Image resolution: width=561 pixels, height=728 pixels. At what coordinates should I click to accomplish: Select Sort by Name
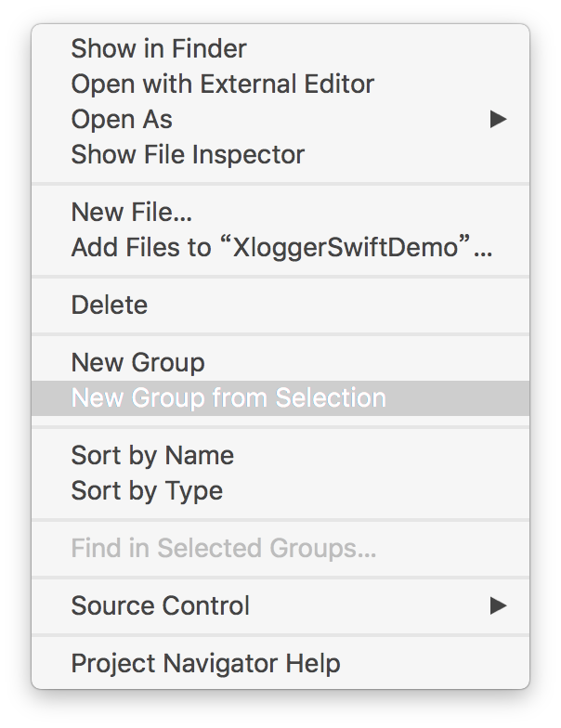click(152, 455)
